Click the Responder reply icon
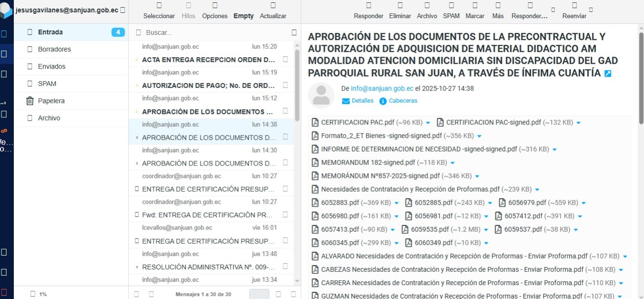 [x=368, y=6]
